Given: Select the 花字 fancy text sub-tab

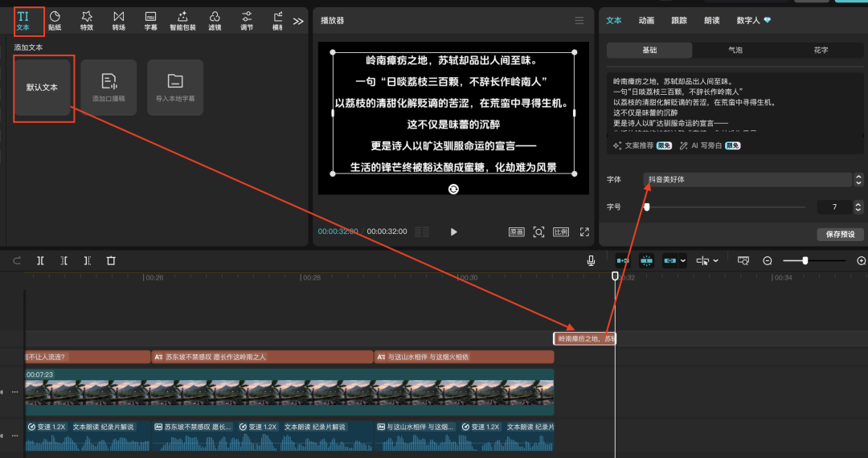Looking at the screenshot, I should tap(821, 50).
